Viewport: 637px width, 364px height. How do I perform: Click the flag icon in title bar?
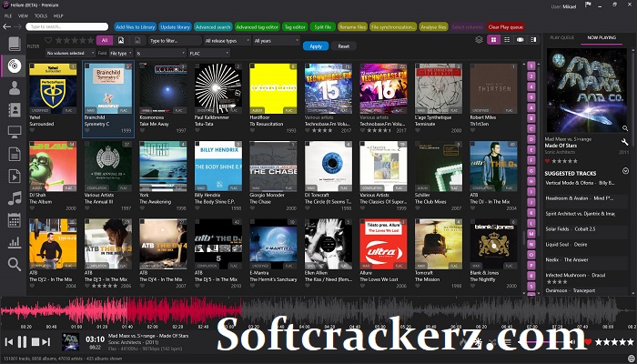coord(588,5)
